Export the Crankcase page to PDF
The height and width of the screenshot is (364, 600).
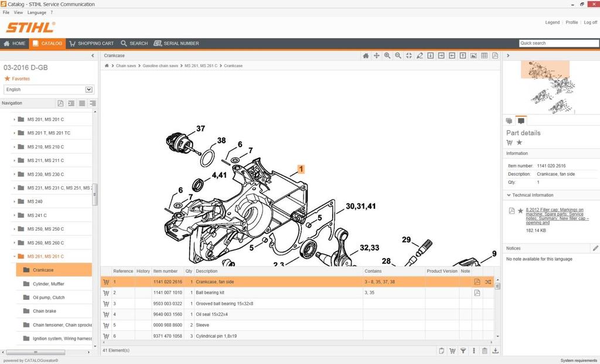coord(495,56)
